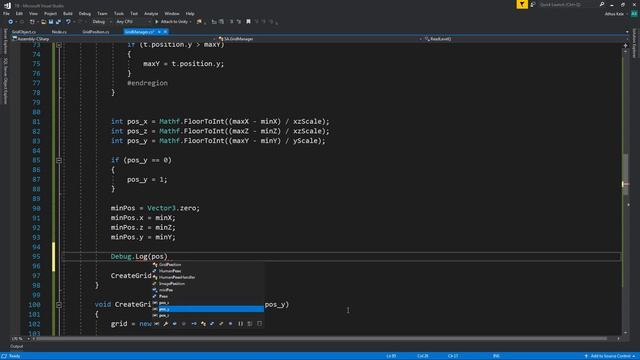Toggle the snippets filter in IntelliSense bar
This screenshot has height=360, width=640.
coord(259,324)
